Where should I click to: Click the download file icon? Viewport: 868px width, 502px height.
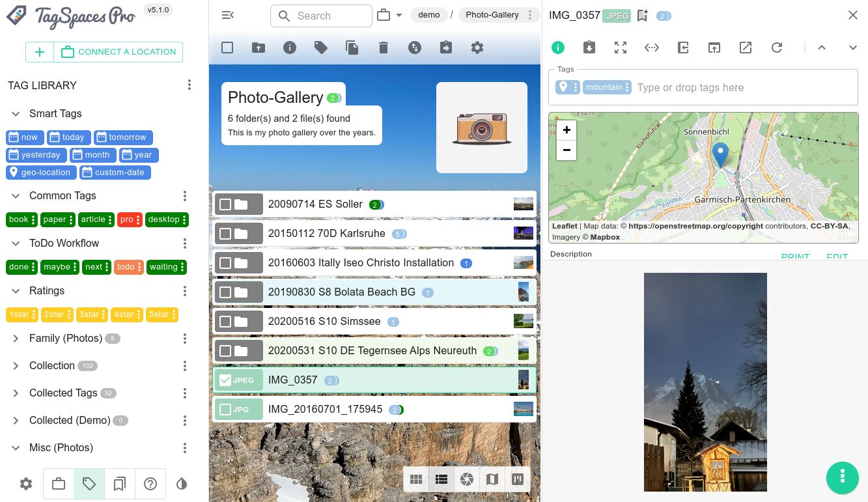(x=589, y=48)
